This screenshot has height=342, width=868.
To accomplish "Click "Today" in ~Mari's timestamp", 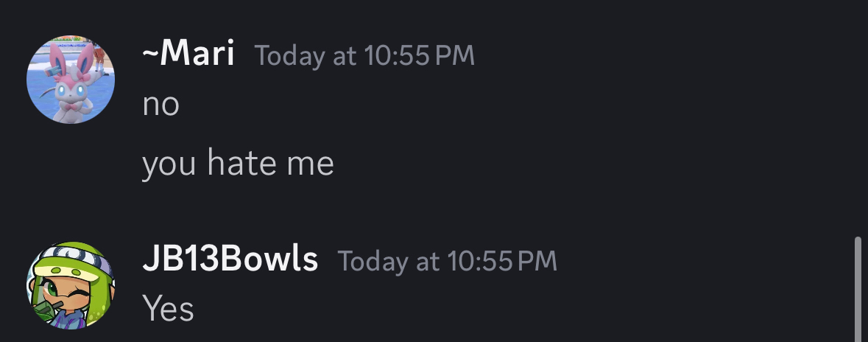I will point(290,56).
